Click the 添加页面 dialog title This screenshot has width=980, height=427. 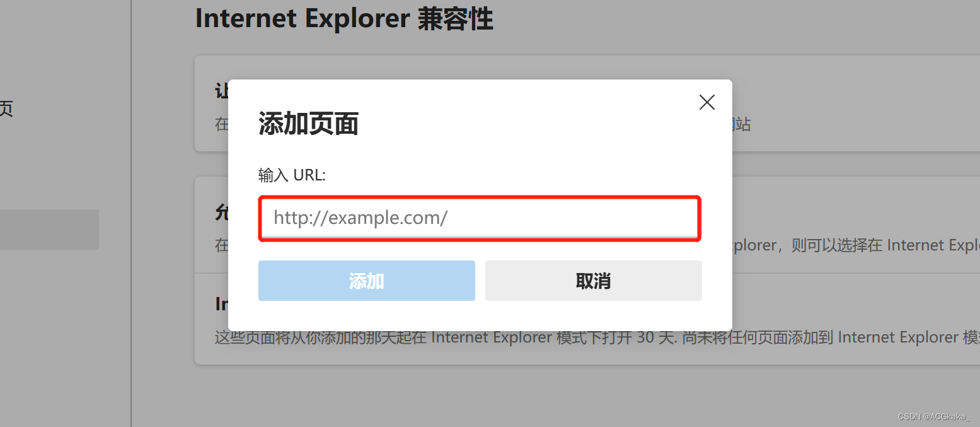[309, 124]
